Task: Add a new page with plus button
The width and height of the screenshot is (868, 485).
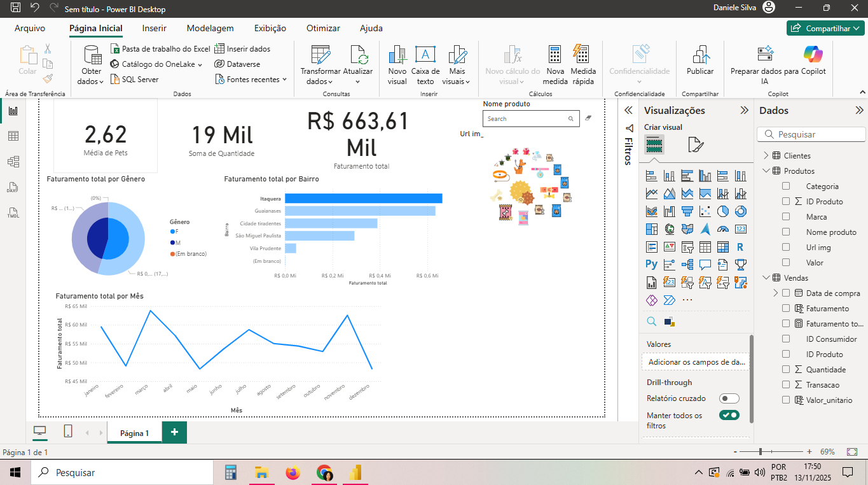Action: coord(174,432)
